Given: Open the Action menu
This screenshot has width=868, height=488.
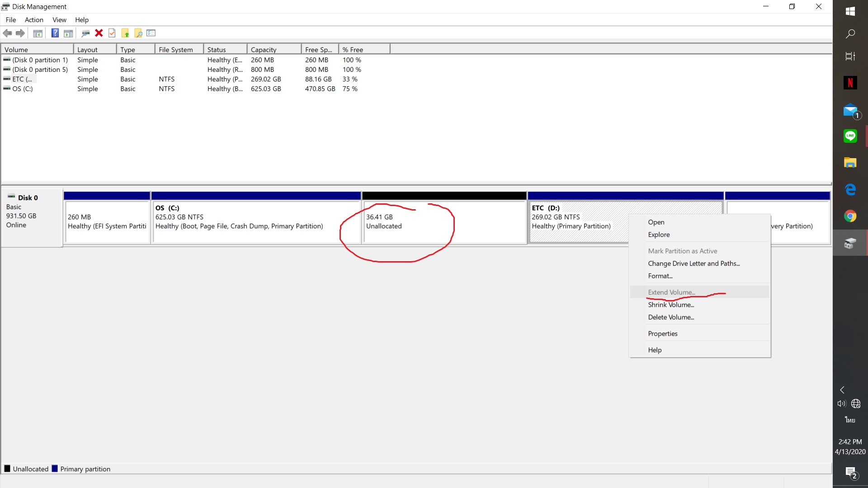Looking at the screenshot, I should [x=34, y=20].
